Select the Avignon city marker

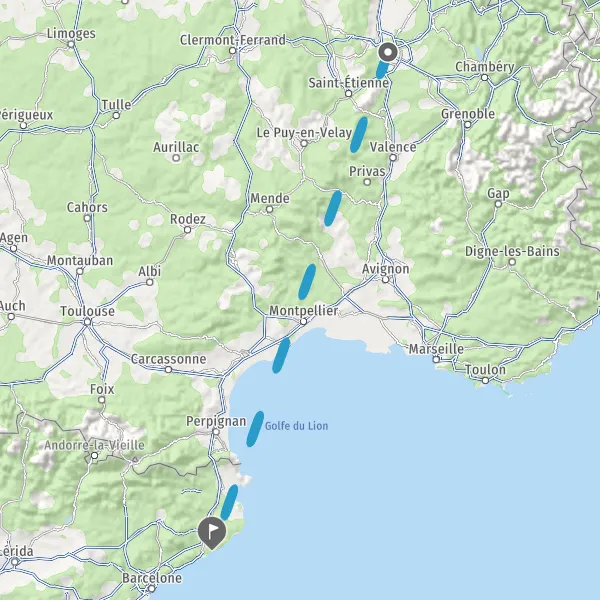pyautogui.click(x=386, y=280)
